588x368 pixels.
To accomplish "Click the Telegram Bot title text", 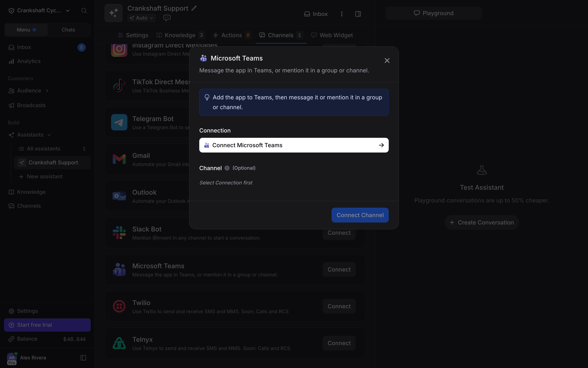I will point(153,119).
